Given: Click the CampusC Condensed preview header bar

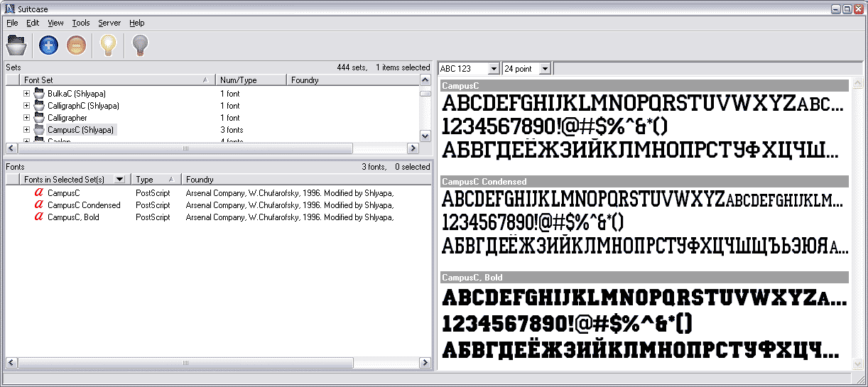Looking at the screenshot, I should (x=644, y=181).
